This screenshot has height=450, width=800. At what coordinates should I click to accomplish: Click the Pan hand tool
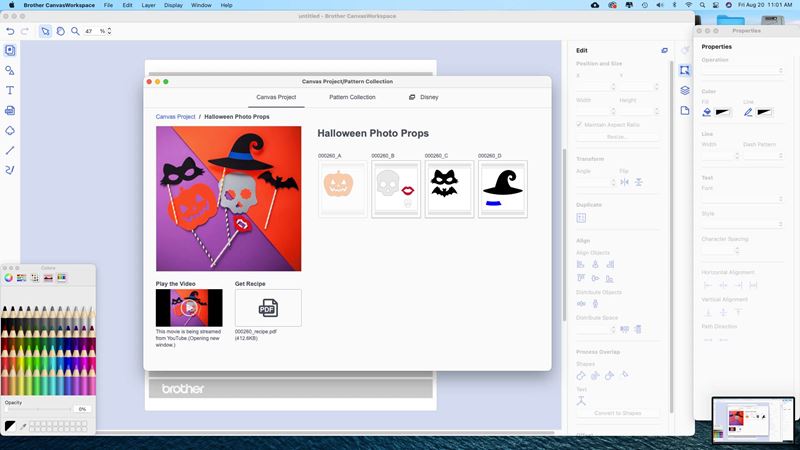tap(60, 31)
